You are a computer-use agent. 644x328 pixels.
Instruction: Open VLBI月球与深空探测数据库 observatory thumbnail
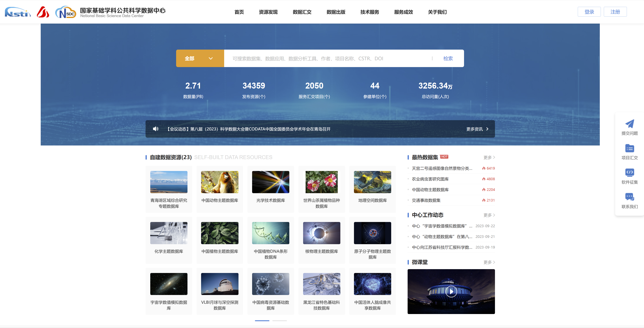click(x=220, y=284)
